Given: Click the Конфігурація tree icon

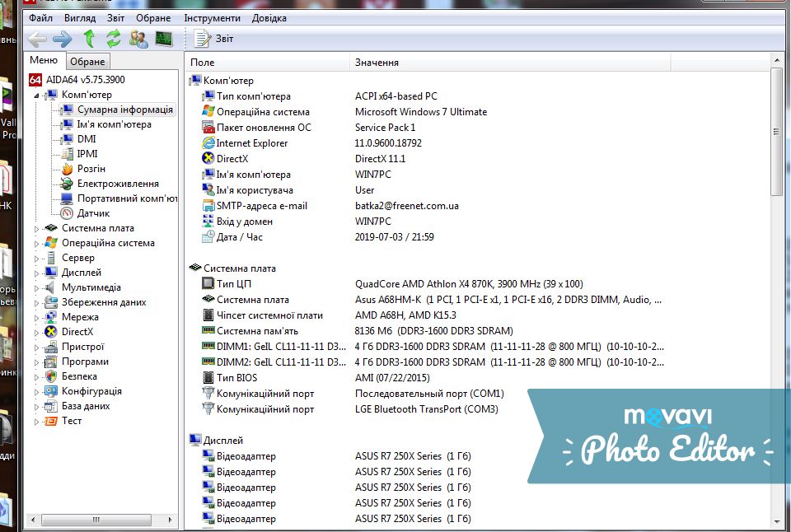Looking at the screenshot, I should tap(51, 391).
